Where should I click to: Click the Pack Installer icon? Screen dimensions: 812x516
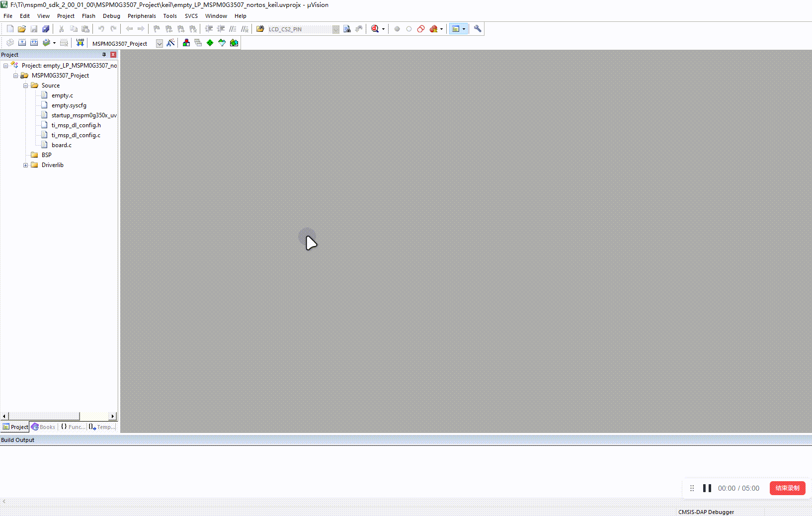point(234,43)
